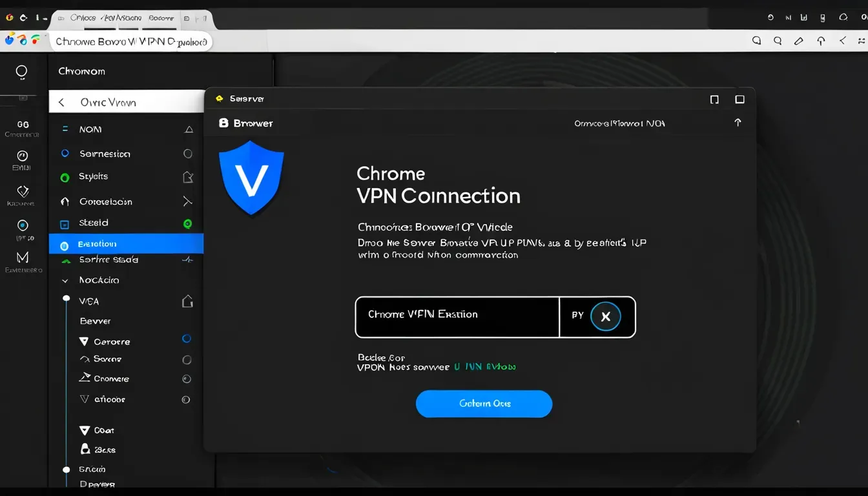Click the Bevver tree label
This screenshot has width=868, height=496.
point(95,321)
